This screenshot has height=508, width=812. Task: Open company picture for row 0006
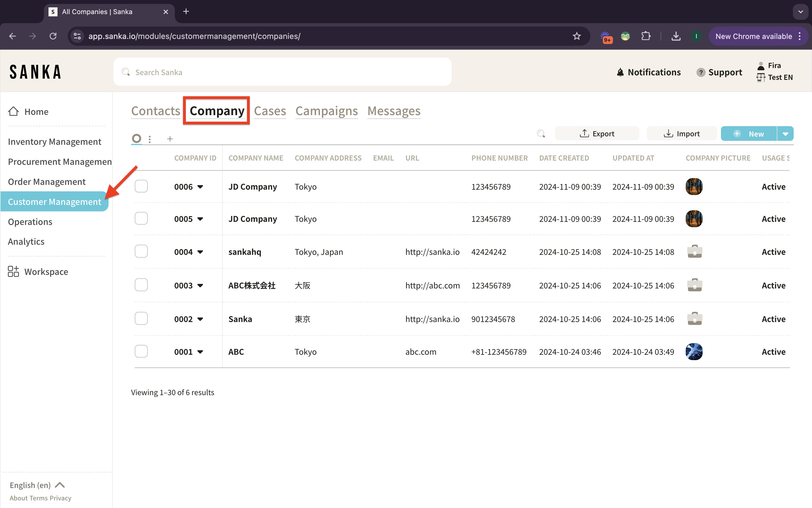click(x=694, y=187)
